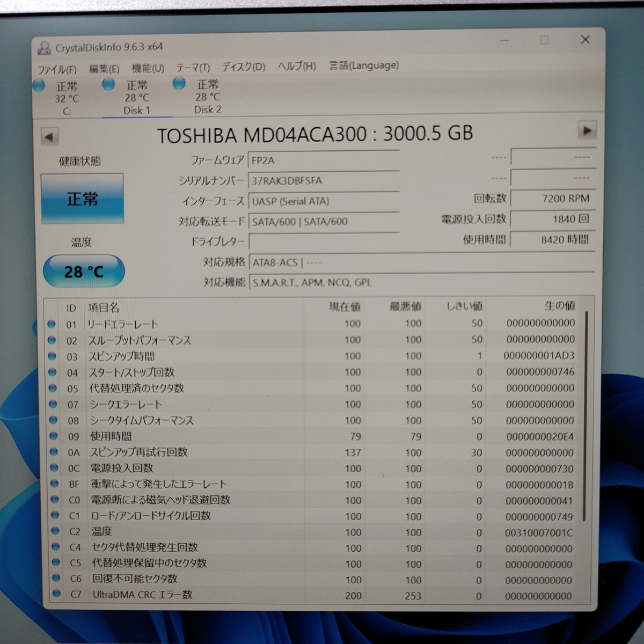The width and height of the screenshot is (644, 644).
Task: Click the 最悪値 column header
Action: (405, 306)
